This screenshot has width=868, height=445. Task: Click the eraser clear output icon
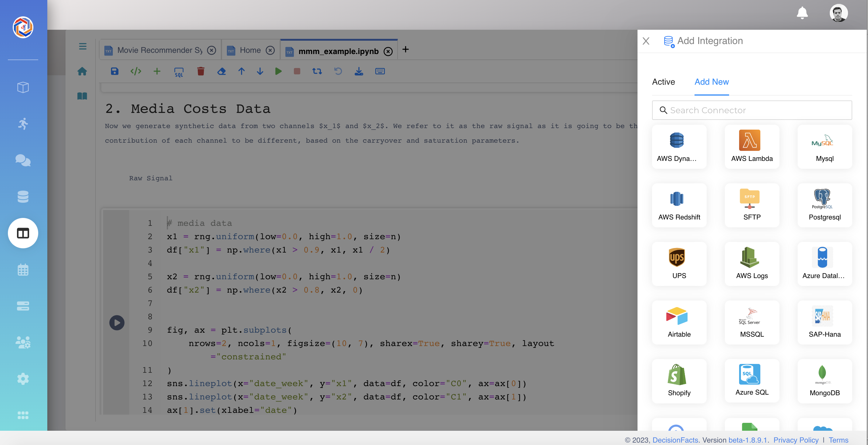221,71
